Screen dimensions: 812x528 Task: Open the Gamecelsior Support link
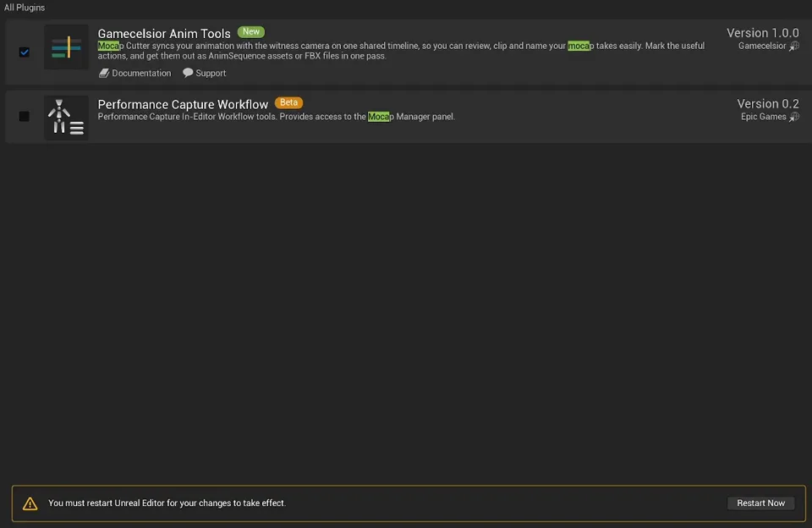point(204,73)
